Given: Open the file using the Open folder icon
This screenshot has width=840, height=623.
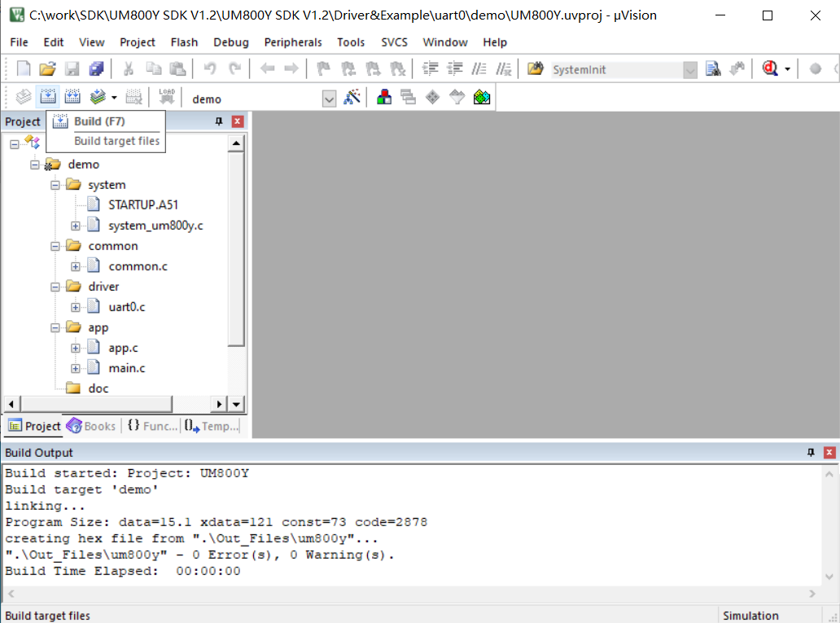Looking at the screenshot, I should click(x=48, y=69).
